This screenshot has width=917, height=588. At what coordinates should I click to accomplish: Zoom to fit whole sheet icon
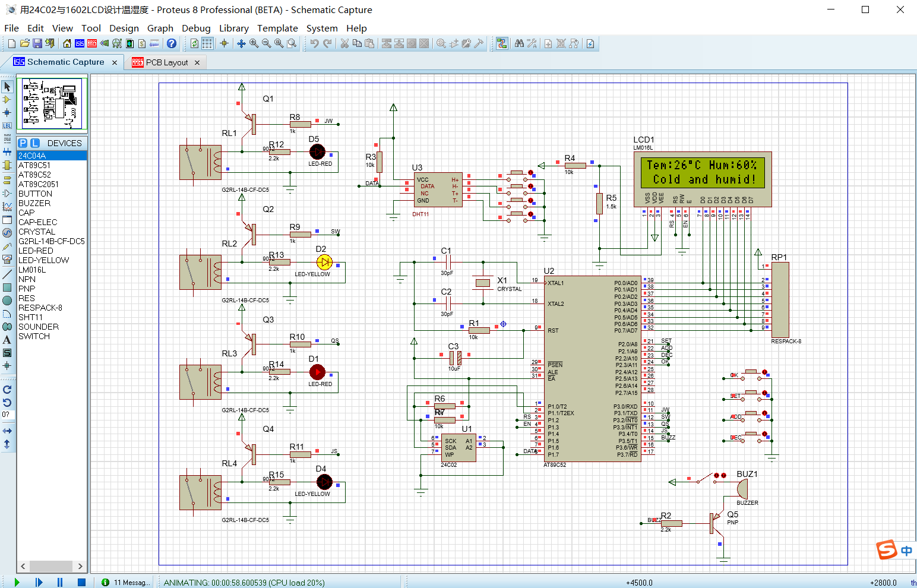279,43
